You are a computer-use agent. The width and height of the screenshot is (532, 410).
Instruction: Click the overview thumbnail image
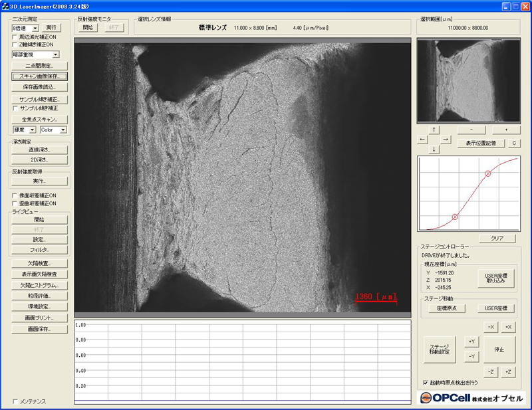tap(467, 80)
